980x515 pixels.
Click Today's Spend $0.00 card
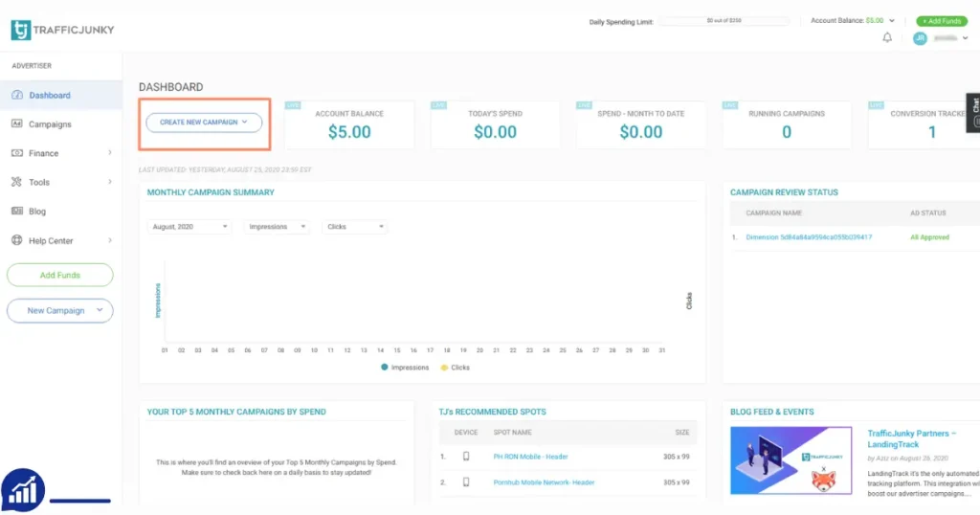[495, 124]
